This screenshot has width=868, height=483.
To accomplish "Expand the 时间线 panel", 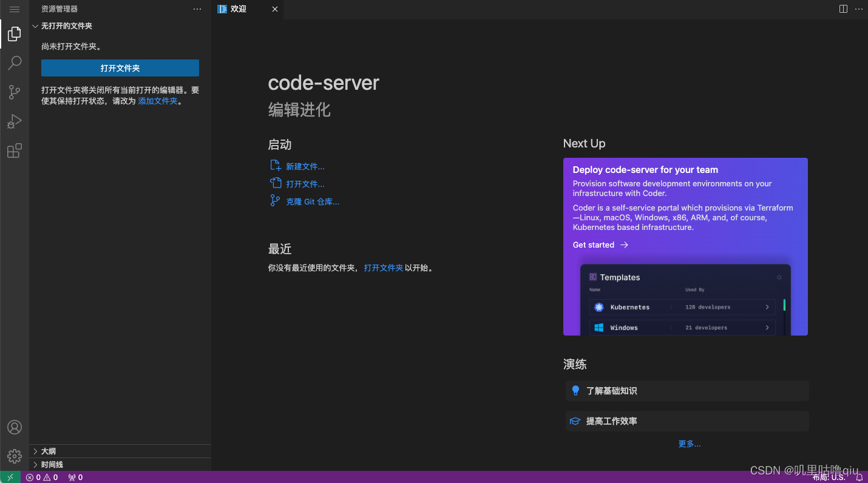I will pyautogui.click(x=120, y=464).
